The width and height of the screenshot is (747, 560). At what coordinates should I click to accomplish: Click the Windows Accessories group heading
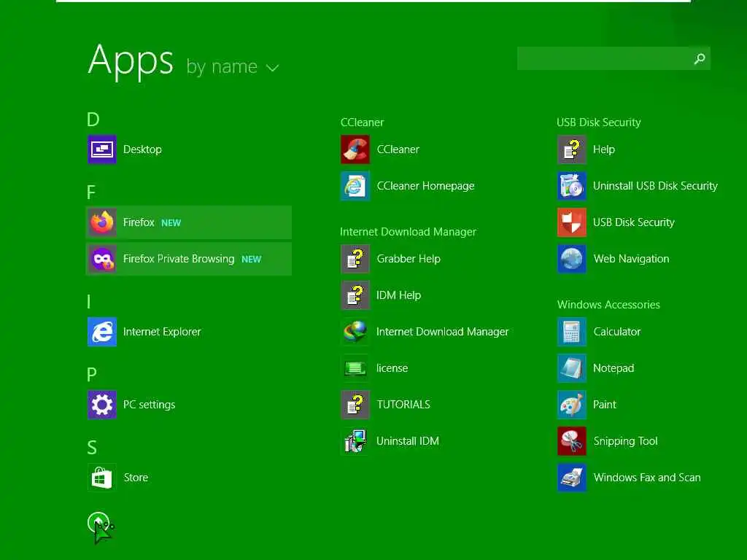[609, 305]
